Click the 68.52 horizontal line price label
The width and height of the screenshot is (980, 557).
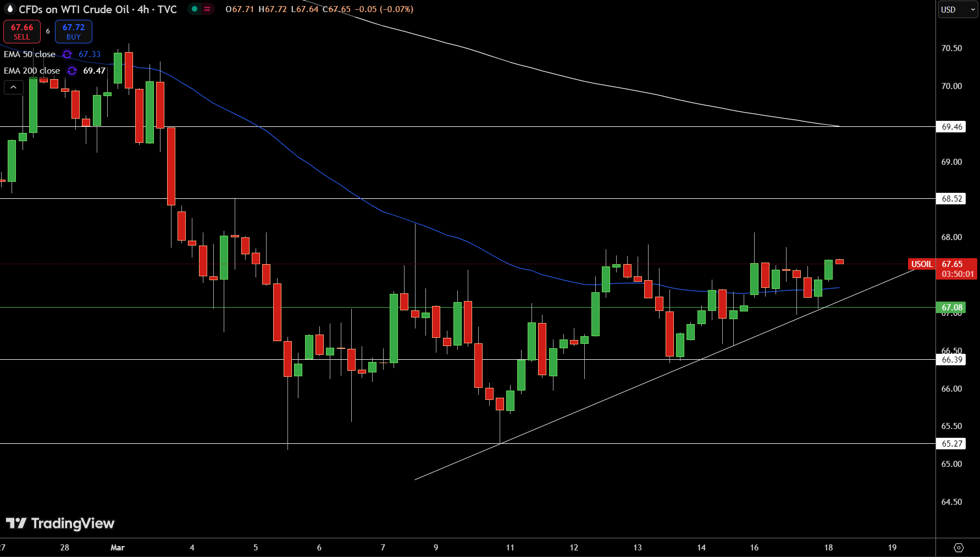coord(952,199)
